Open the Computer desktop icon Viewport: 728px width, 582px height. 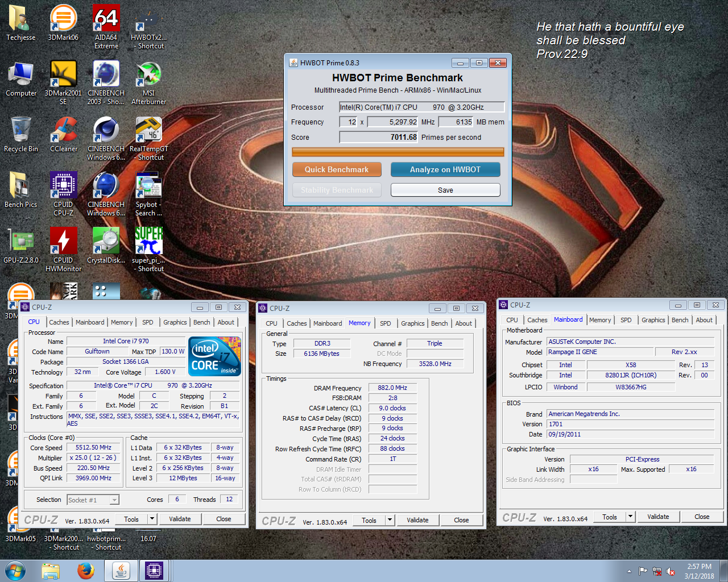(x=21, y=78)
